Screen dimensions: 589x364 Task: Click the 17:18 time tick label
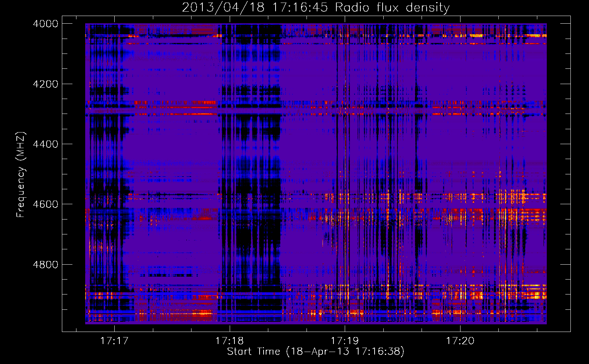tap(230, 341)
